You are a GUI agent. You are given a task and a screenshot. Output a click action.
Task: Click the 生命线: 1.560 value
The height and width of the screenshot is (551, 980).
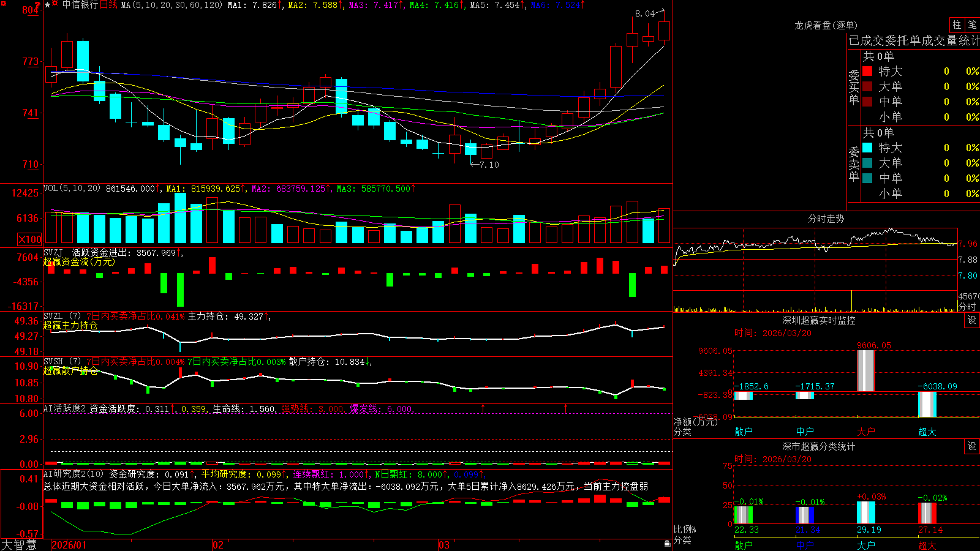pos(244,409)
